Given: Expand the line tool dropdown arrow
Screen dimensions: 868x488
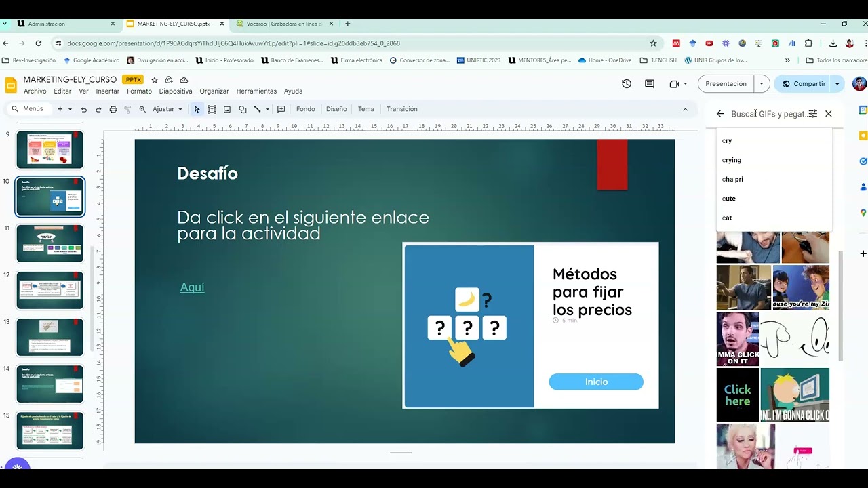Looking at the screenshot, I should tap(267, 109).
